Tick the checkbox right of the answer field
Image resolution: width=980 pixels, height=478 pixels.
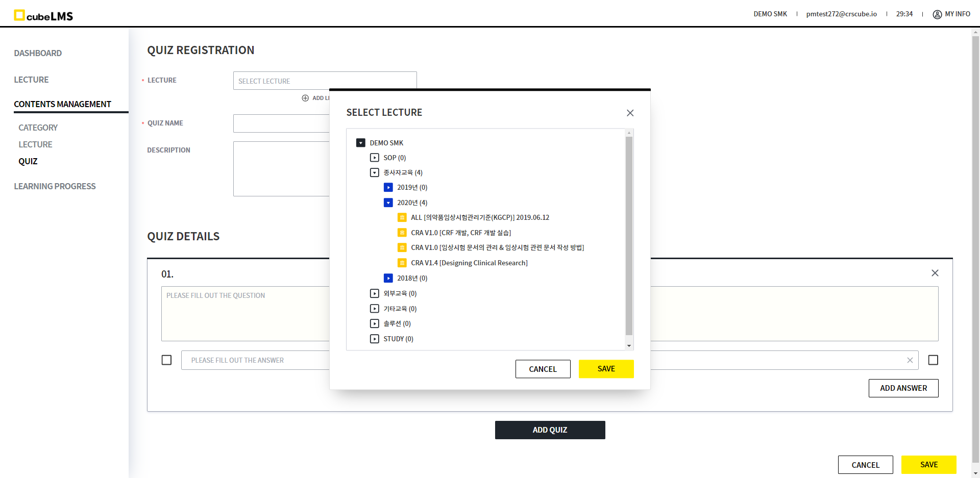(x=933, y=360)
